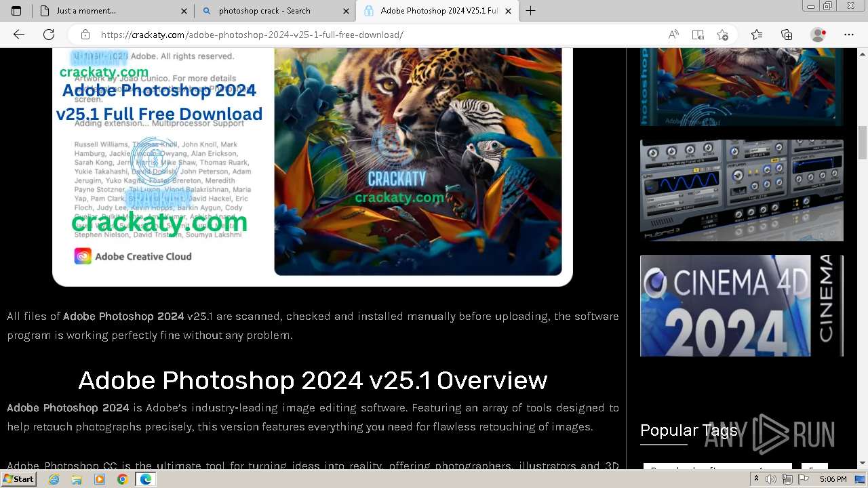Close the 'photoshop crack - Search' tab

(x=347, y=11)
